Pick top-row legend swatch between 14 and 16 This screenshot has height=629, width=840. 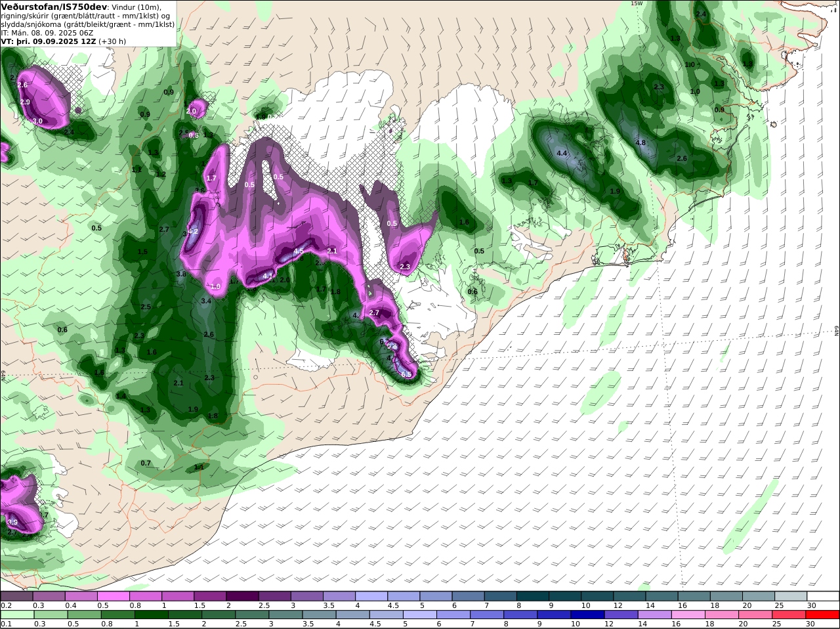(x=662, y=596)
